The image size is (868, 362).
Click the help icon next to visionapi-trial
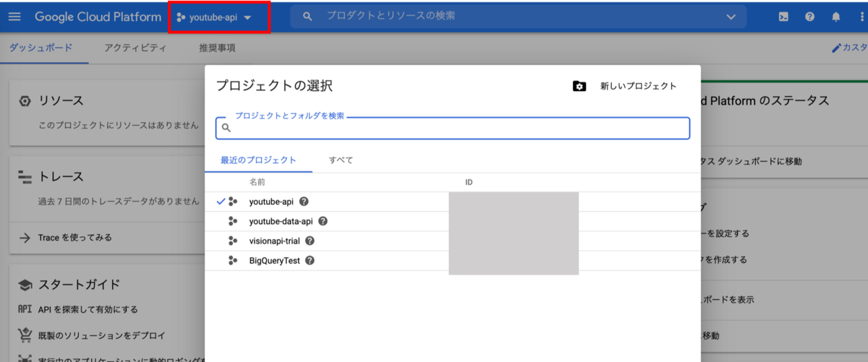[x=310, y=241]
